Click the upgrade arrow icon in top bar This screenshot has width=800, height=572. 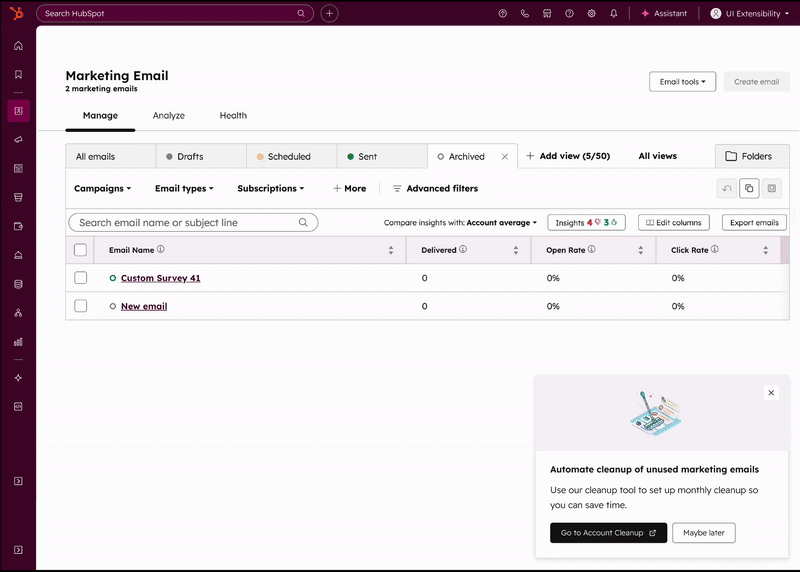tap(503, 14)
